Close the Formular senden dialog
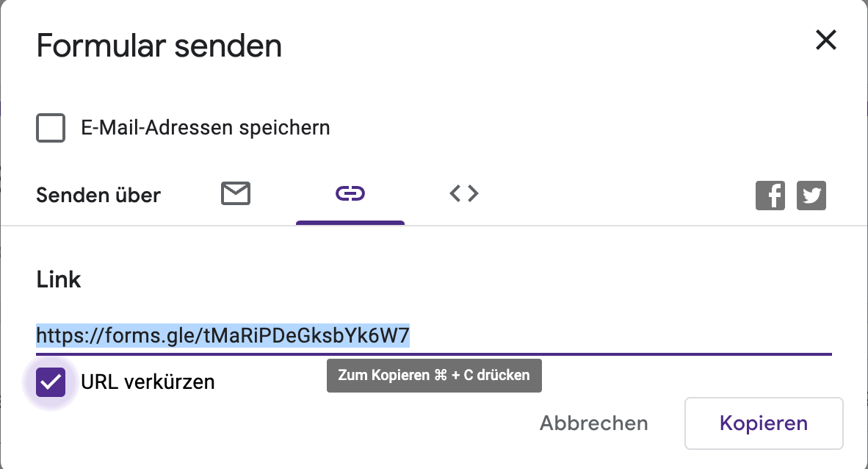Viewport: 868px width, 469px height. [826, 40]
